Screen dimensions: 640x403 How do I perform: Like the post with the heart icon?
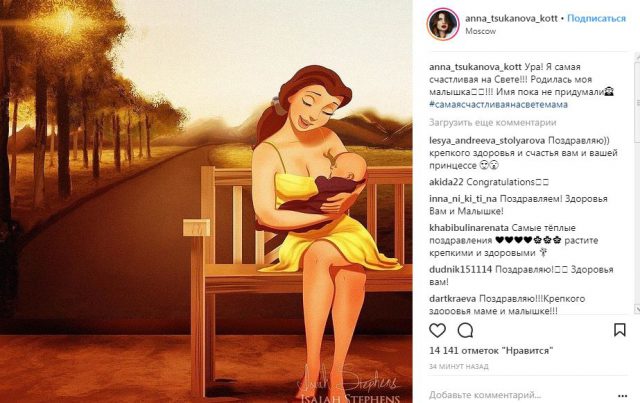tap(437, 330)
